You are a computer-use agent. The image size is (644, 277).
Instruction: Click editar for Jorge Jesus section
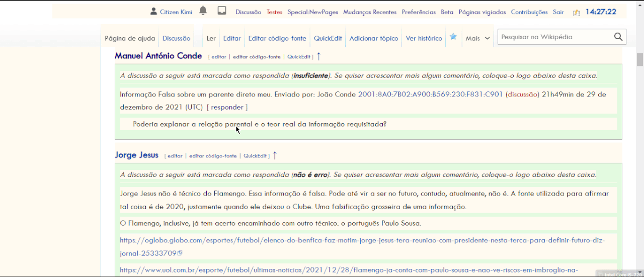point(175,156)
